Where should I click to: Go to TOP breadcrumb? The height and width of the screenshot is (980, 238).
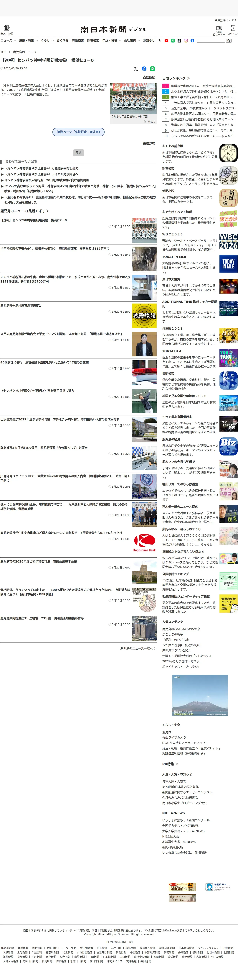(x=3, y=52)
